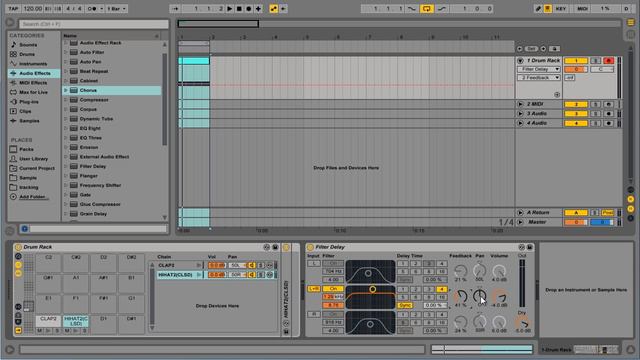Click the Arrangement Record button
This screenshot has width=640, height=360.
coord(249,9)
